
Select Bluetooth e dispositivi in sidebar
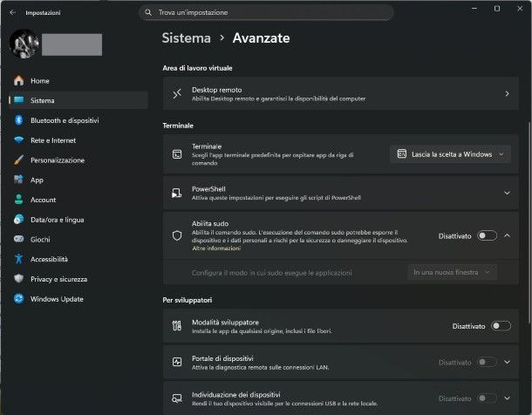(x=78, y=120)
